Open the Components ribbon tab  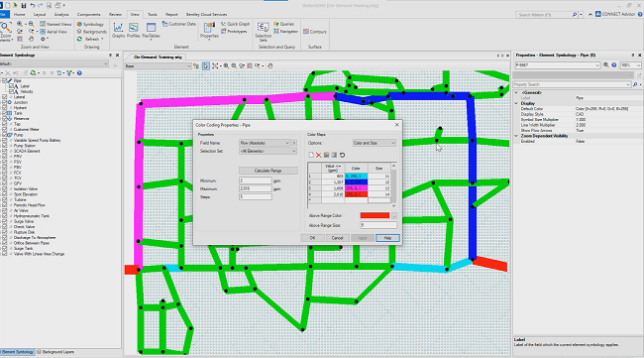point(89,15)
